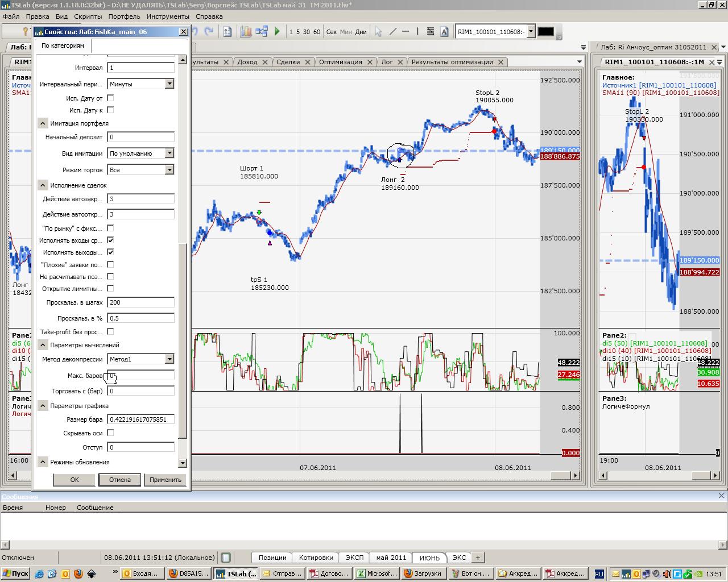Open the chart view icon in toolbar
The width and height of the screenshot is (728, 582).
246,32
